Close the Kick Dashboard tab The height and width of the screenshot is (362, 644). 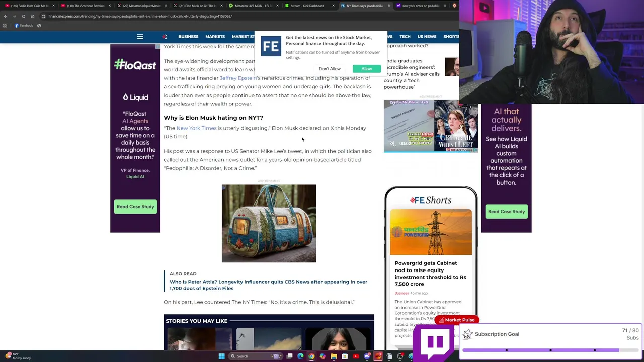click(x=334, y=6)
